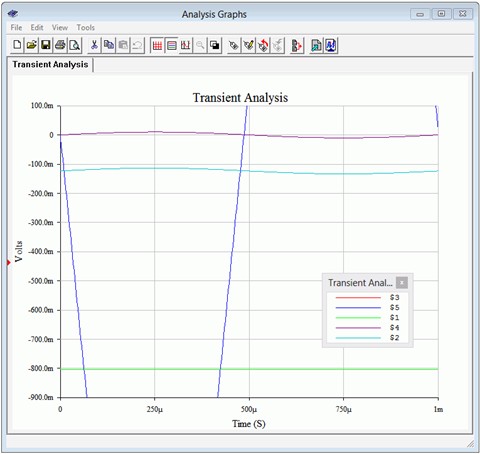Click the 750µ x-axis tick label
Screen dimensions: 480x454
pyautogui.click(x=343, y=409)
